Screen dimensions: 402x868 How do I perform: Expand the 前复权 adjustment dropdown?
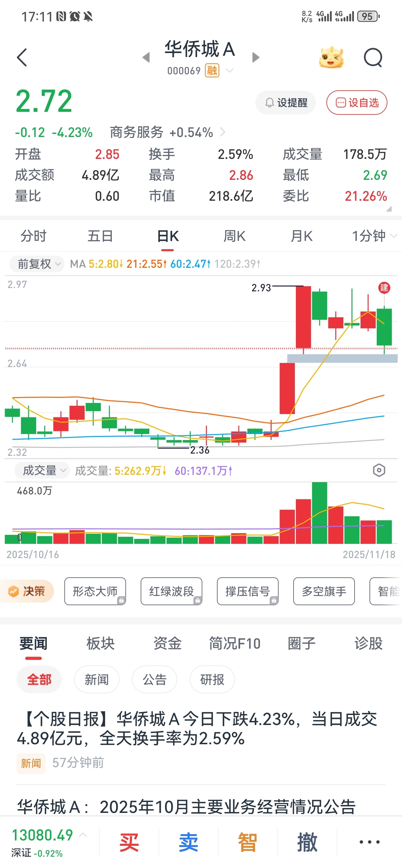point(37,263)
